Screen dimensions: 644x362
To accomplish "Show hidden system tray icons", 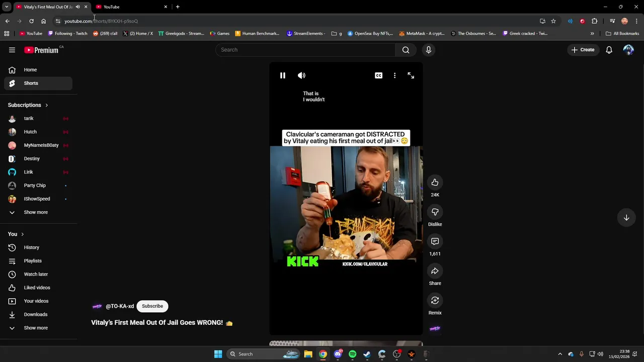I will [x=560, y=354].
